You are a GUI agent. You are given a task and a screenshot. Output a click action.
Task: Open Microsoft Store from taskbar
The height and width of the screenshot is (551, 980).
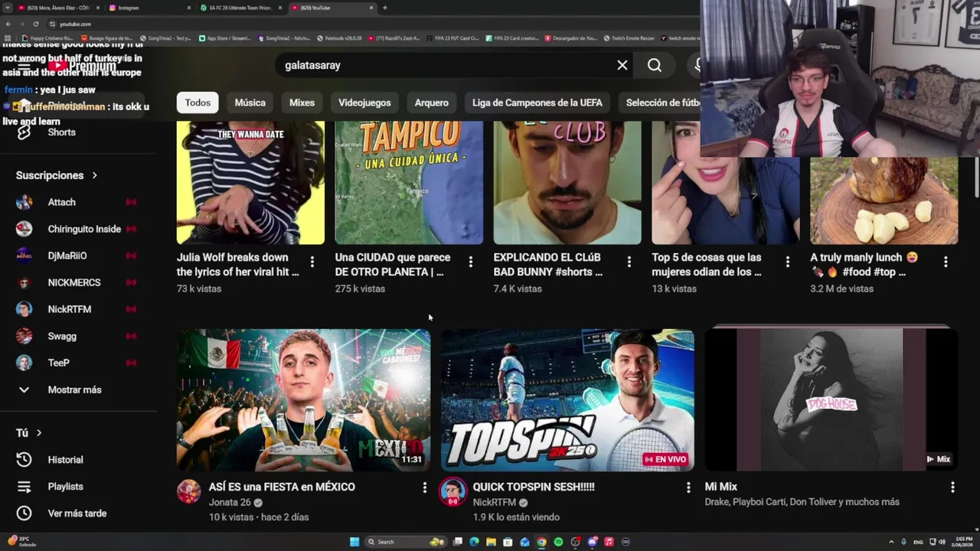508,542
